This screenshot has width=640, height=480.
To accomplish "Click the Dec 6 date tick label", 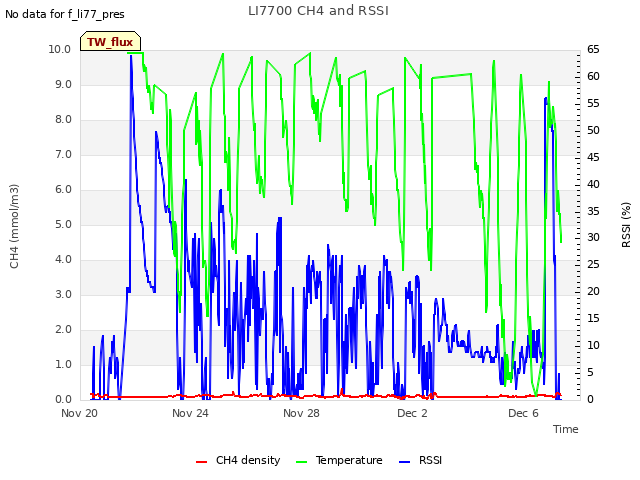I will click(x=523, y=413).
